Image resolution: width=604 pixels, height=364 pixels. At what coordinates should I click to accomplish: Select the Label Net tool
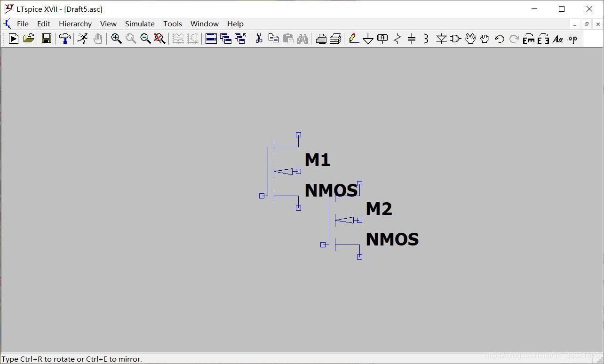383,39
